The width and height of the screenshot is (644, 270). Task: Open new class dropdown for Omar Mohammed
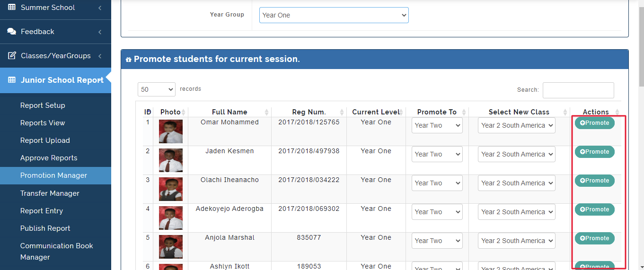tap(517, 125)
